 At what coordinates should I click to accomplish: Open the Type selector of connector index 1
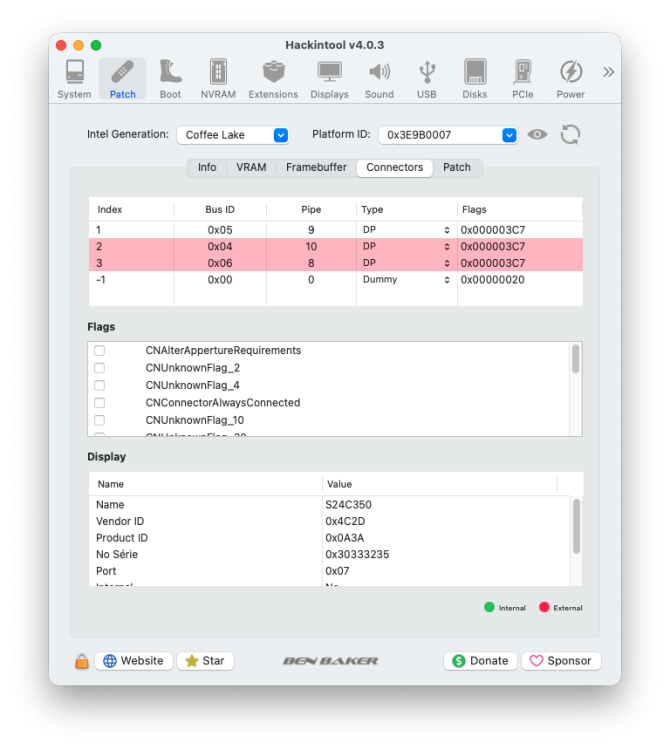[406, 230]
